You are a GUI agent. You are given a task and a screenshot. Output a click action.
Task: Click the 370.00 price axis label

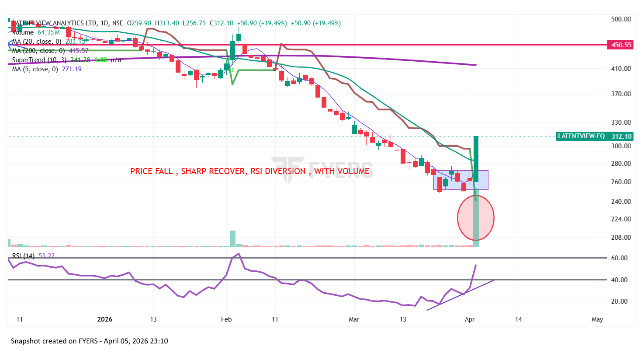tap(621, 94)
